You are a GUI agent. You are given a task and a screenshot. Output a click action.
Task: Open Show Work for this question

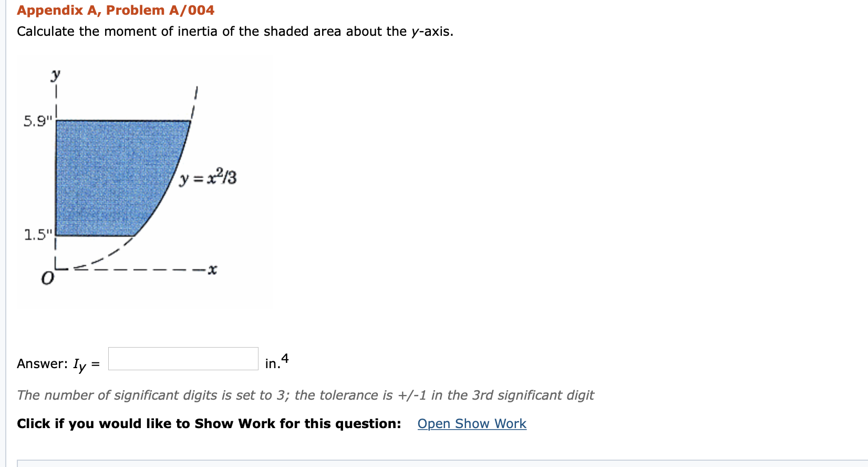(471, 423)
